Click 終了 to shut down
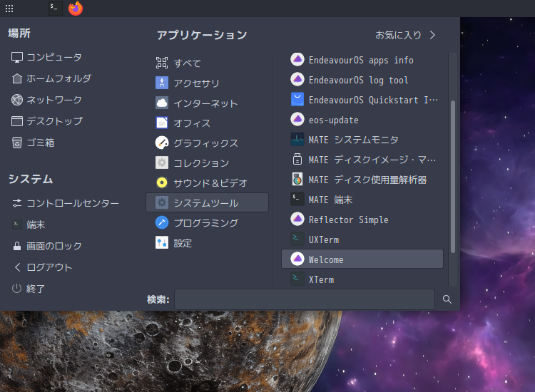Screen dimensions: 535x392 tap(29, 289)
